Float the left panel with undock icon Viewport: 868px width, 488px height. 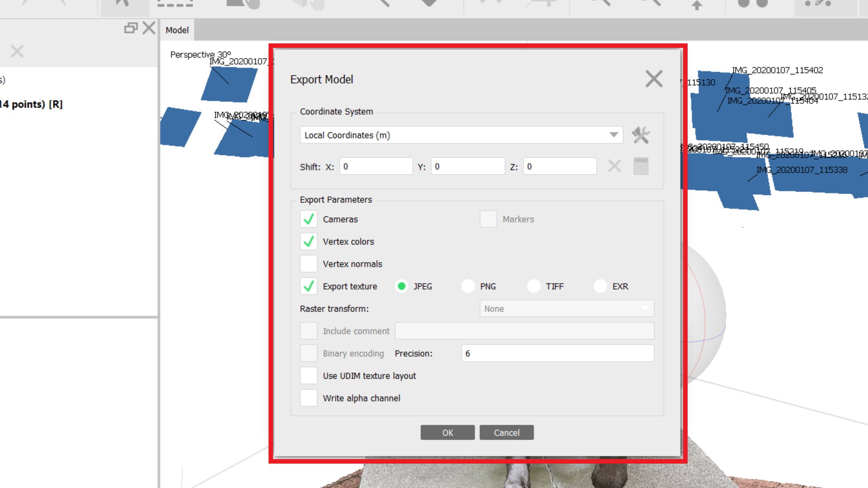coord(131,28)
